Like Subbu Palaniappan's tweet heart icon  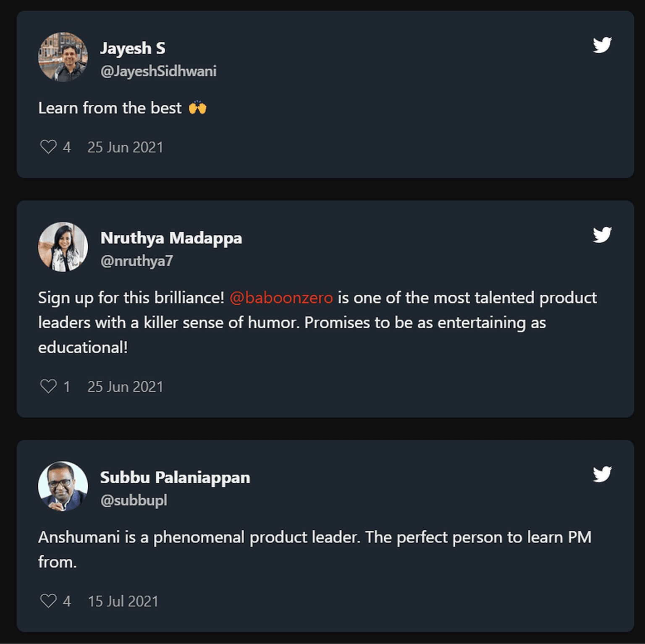[x=48, y=601]
